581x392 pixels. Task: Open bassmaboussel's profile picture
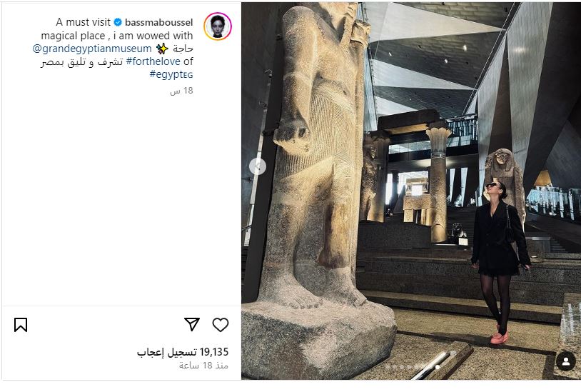coord(218,26)
